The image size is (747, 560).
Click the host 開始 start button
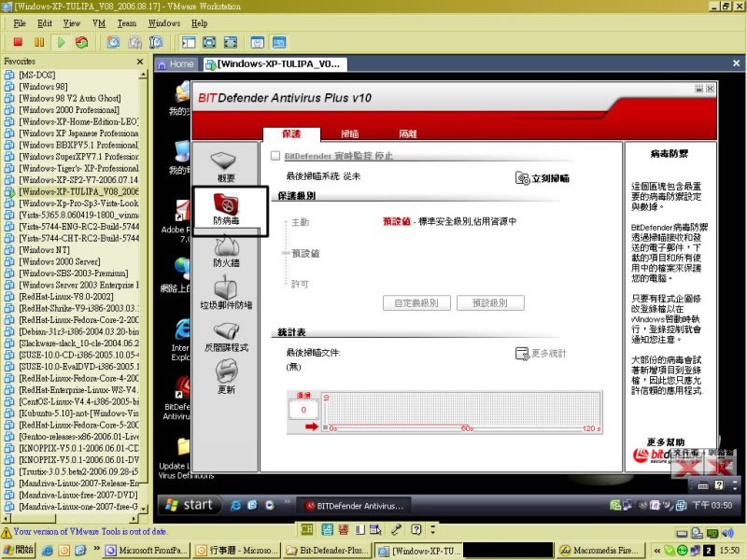[x=19, y=550]
